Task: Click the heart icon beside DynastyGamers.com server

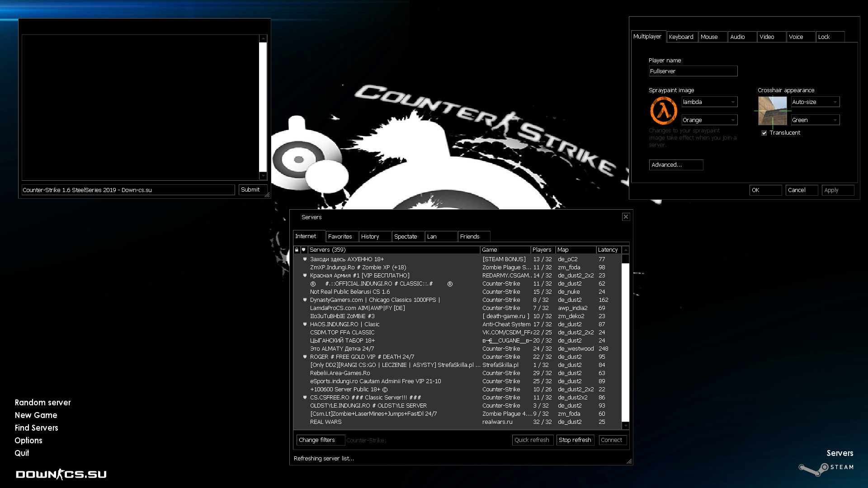Action: click(304, 300)
